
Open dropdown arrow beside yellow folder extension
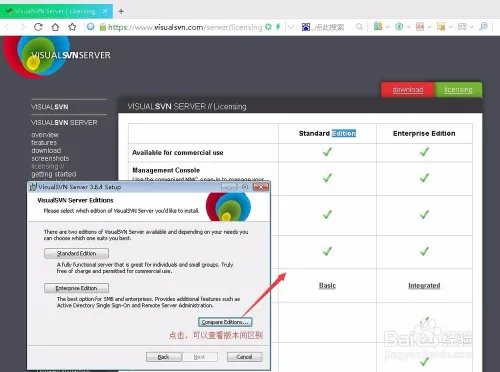pyautogui.click(x=451, y=27)
